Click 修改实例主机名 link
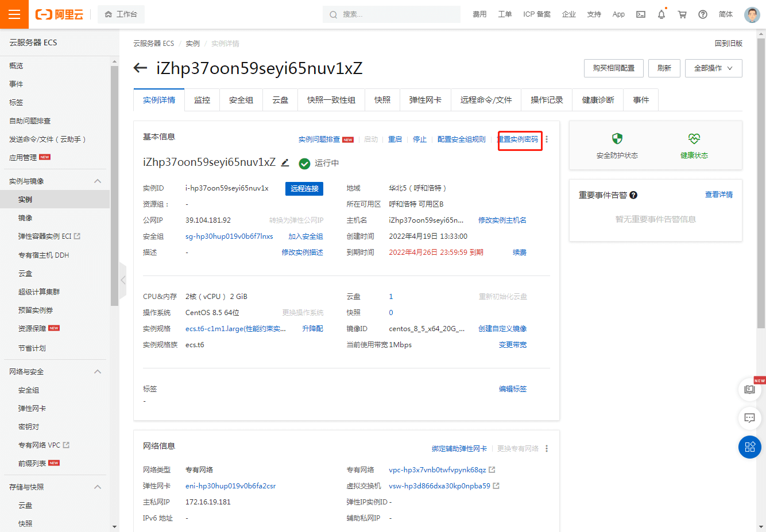766x532 pixels. (502, 220)
